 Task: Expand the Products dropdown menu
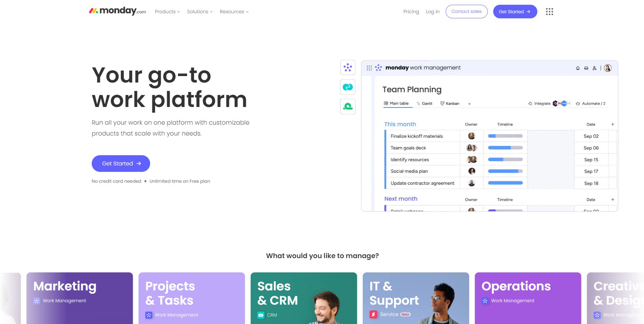[167, 12]
